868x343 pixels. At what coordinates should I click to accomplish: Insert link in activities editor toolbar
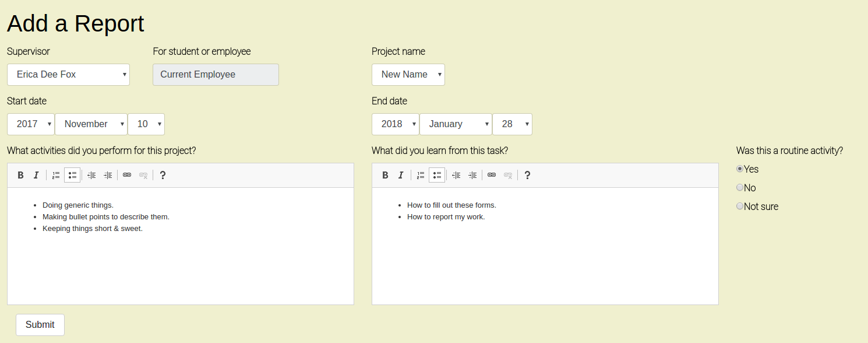[x=127, y=175]
